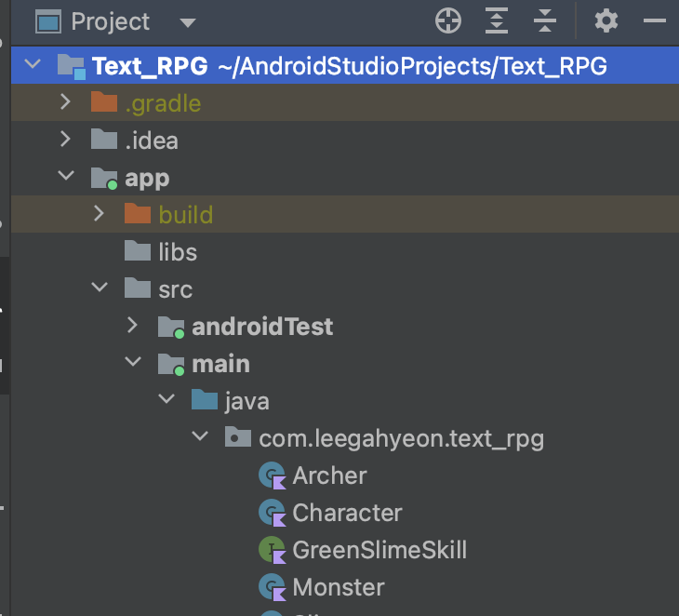Click the GreenSlimeSkill interface icon

point(273,550)
